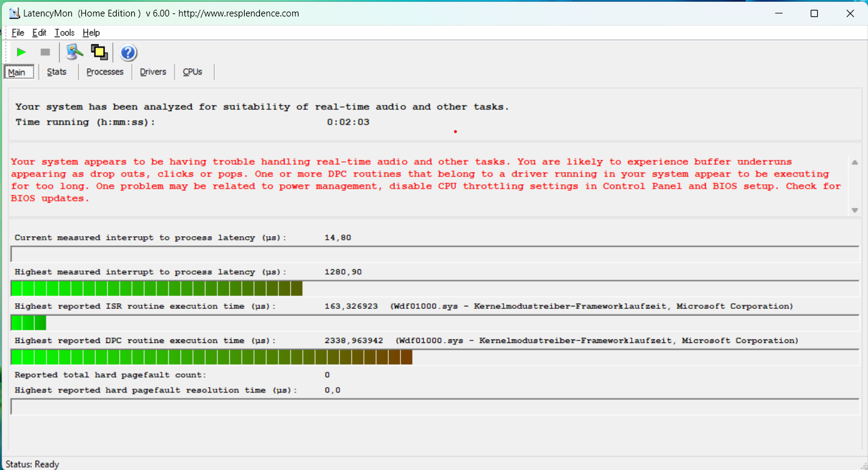Viewport: 868px width, 470px height.
Task: Click the yellow stacked windows toolbar icon
Action: [x=99, y=52]
